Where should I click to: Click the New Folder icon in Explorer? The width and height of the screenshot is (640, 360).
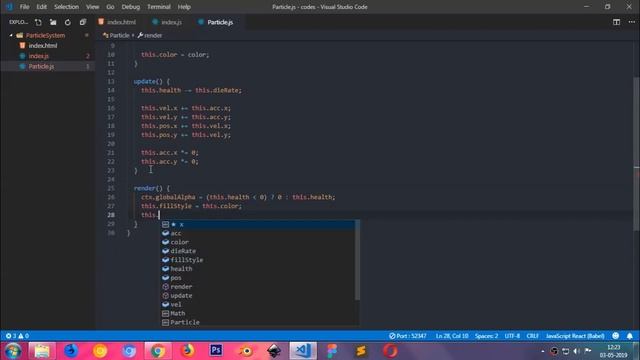[x=53, y=22]
